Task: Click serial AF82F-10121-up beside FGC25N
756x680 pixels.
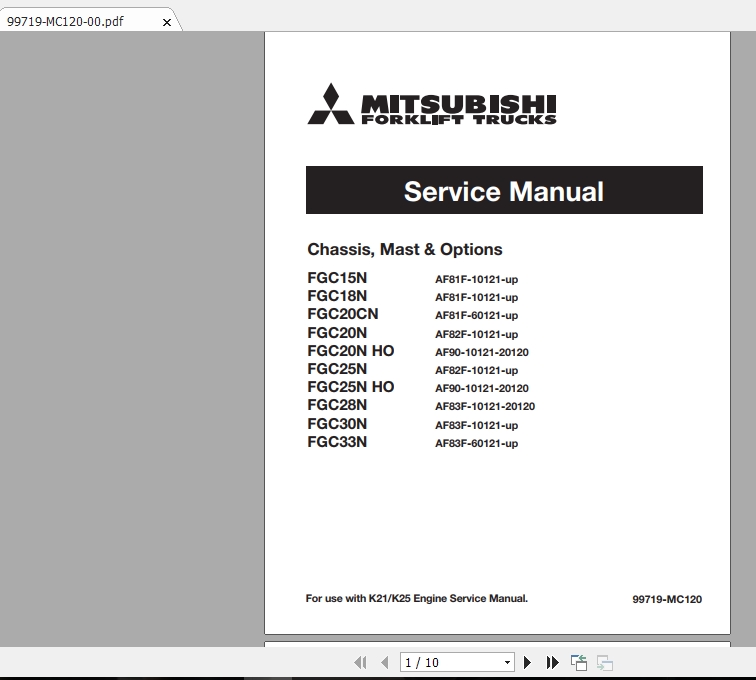Action: point(476,370)
